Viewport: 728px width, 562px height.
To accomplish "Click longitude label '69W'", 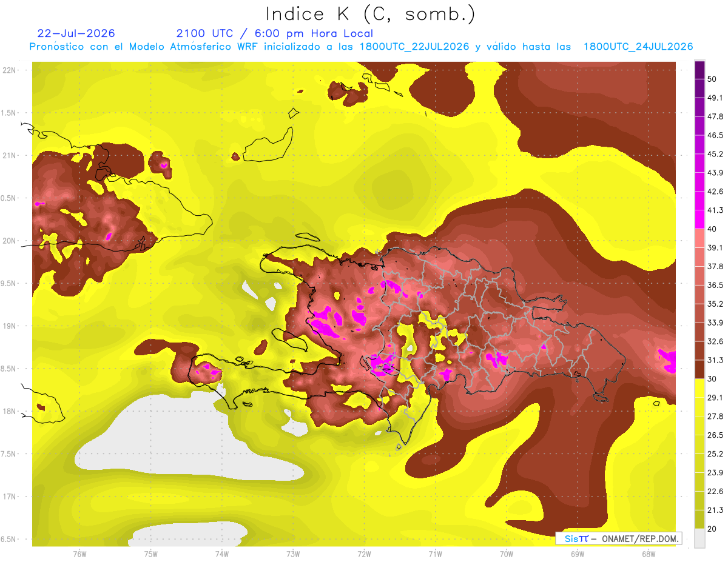I will (x=578, y=554).
